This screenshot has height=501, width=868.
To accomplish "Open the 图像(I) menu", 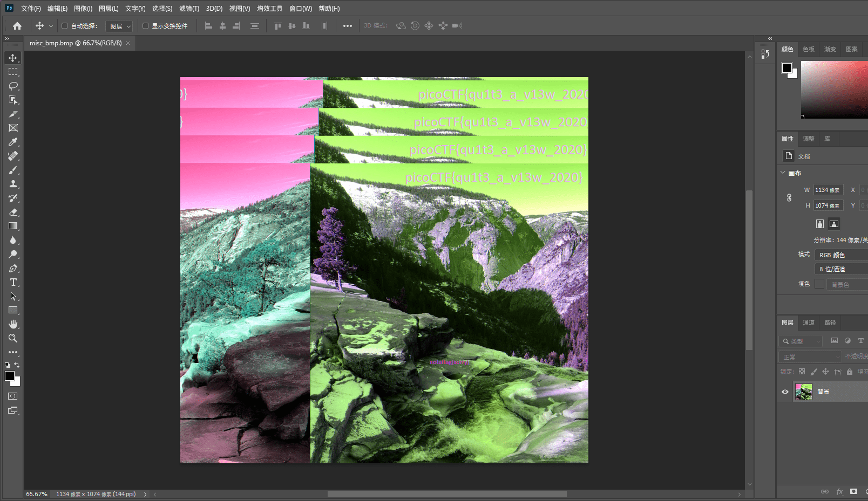I will (83, 9).
